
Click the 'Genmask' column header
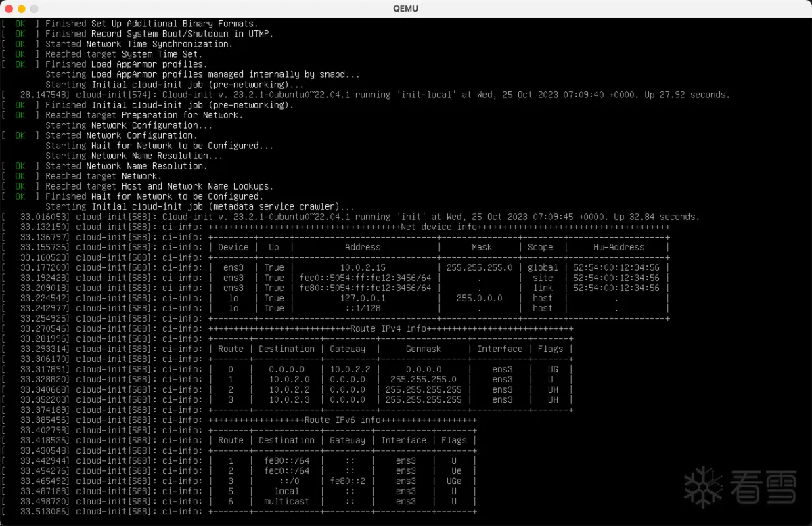click(x=424, y=349)
